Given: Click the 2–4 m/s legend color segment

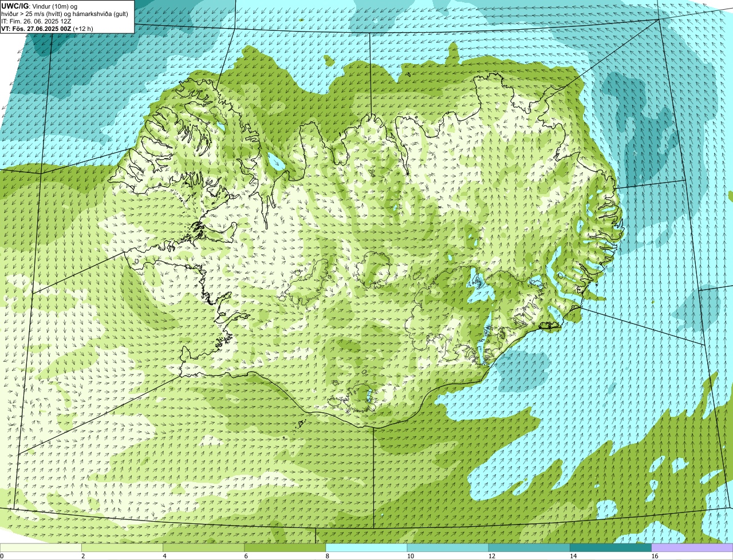Looking at the screenshot, I should (x=123, y=547).
